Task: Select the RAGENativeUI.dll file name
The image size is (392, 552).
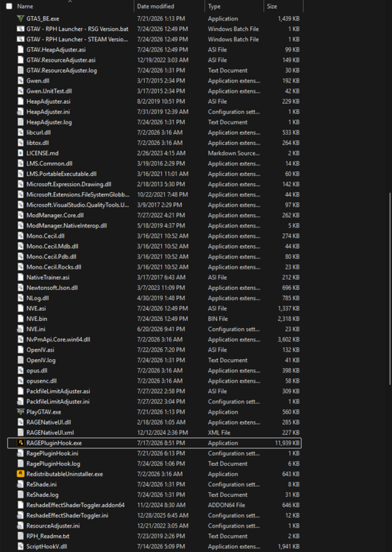Action: click(49, 422)
